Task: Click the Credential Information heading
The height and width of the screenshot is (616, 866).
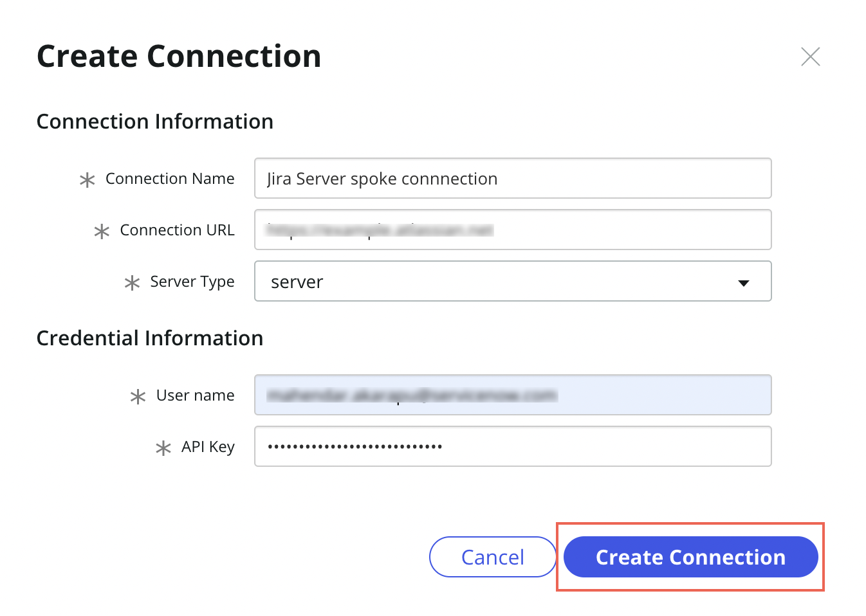Action: 150,338
